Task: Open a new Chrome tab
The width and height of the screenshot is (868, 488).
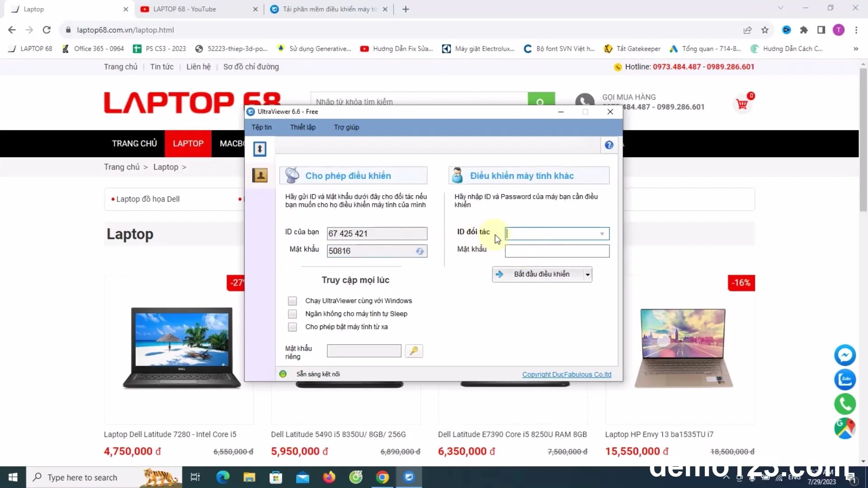Action: 406,9
